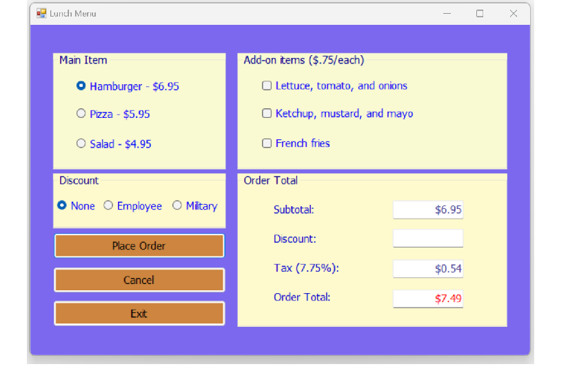Minimize the Lunch Menu window
This screenshot has height=391, width=588.
(x=447, y=14)
